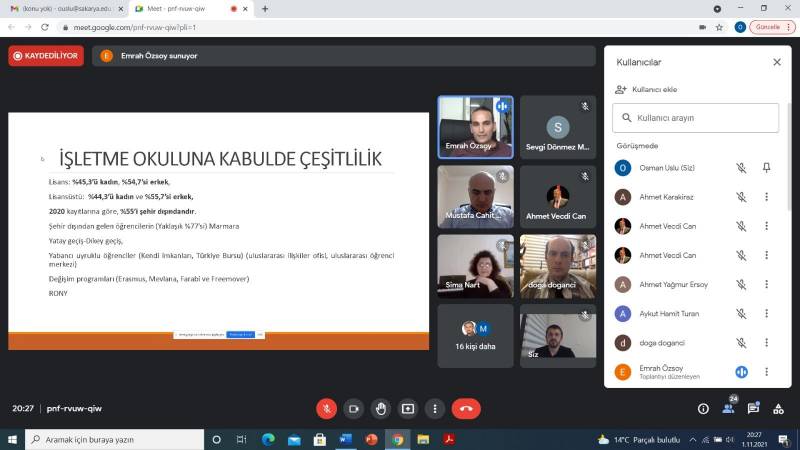Switch to the Gmail browser tab
The width and height of the screenshot is (800, 450).
(63, 9)
